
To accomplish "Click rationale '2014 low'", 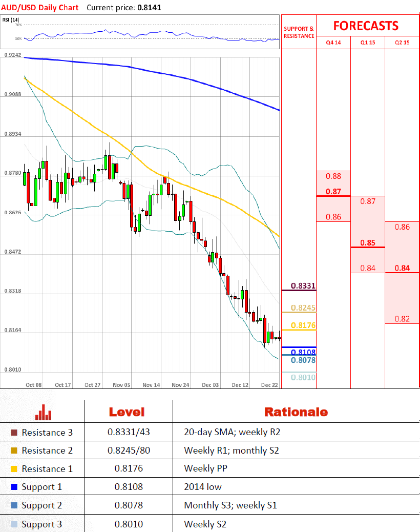I will coord(203,486).
